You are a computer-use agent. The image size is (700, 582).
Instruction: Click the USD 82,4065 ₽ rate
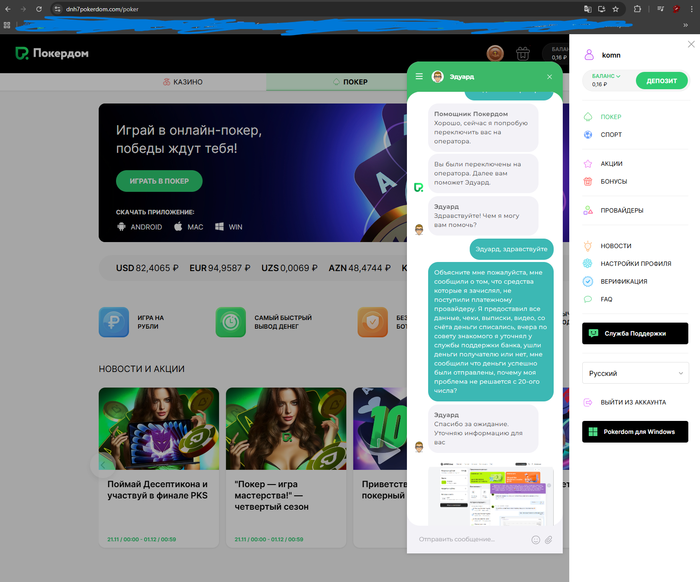tap(147, 268)
